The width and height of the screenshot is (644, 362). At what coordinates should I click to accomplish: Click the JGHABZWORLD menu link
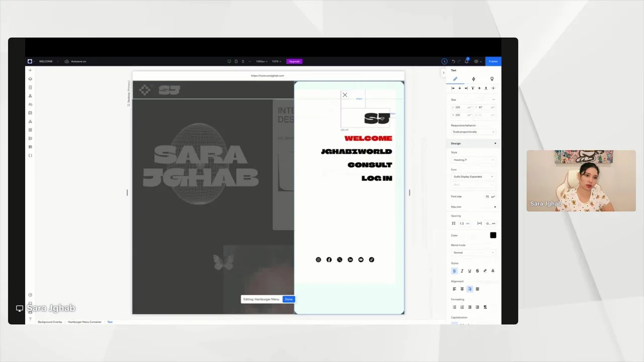pos(356,151)
